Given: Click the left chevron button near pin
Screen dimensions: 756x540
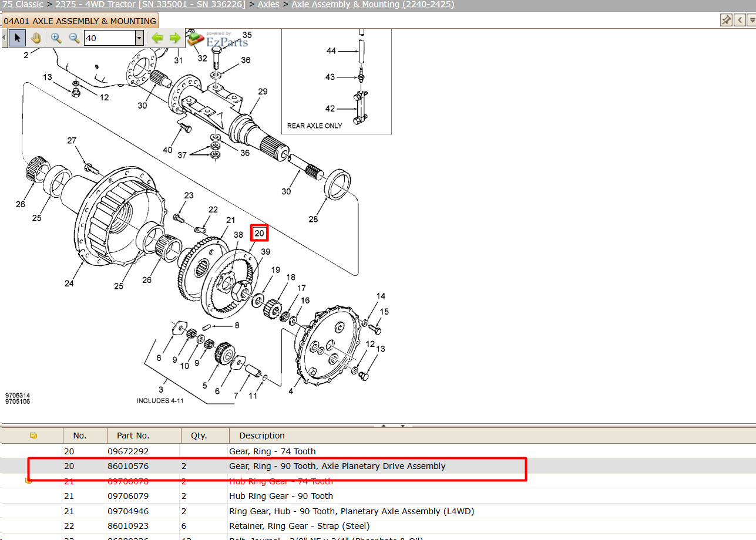Looking at the screenshot, I should (x=738, y=21).
